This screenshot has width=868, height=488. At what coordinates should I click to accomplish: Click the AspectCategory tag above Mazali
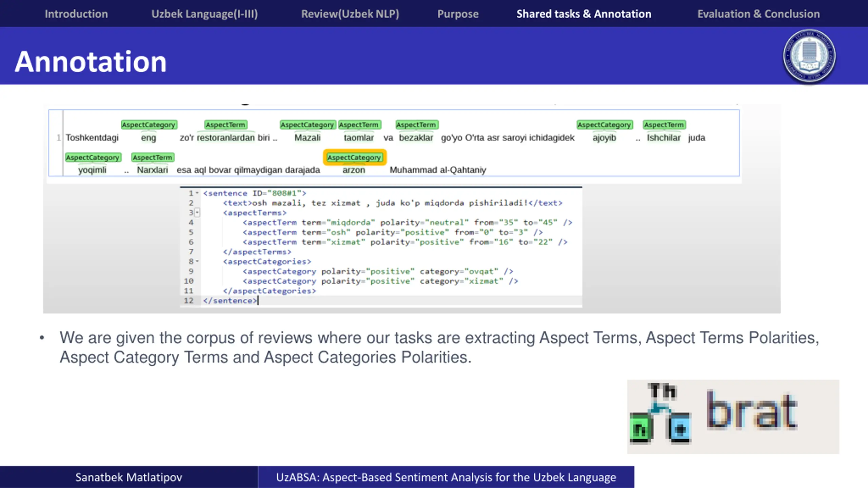307,125
